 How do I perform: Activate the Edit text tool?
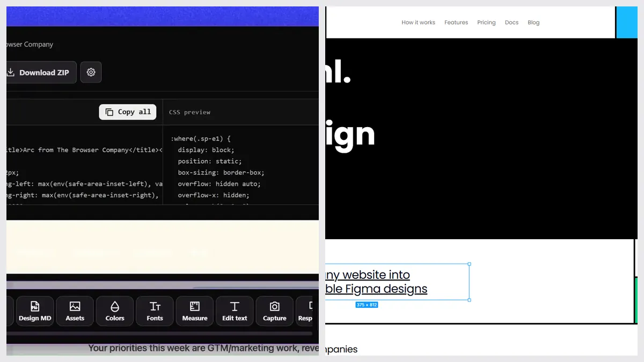point(235,311)
